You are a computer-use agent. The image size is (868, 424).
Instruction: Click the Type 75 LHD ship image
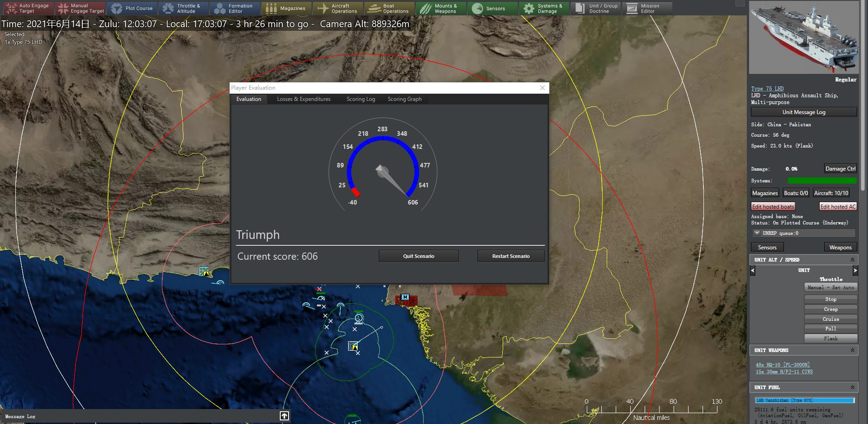(x=804, y=38)
